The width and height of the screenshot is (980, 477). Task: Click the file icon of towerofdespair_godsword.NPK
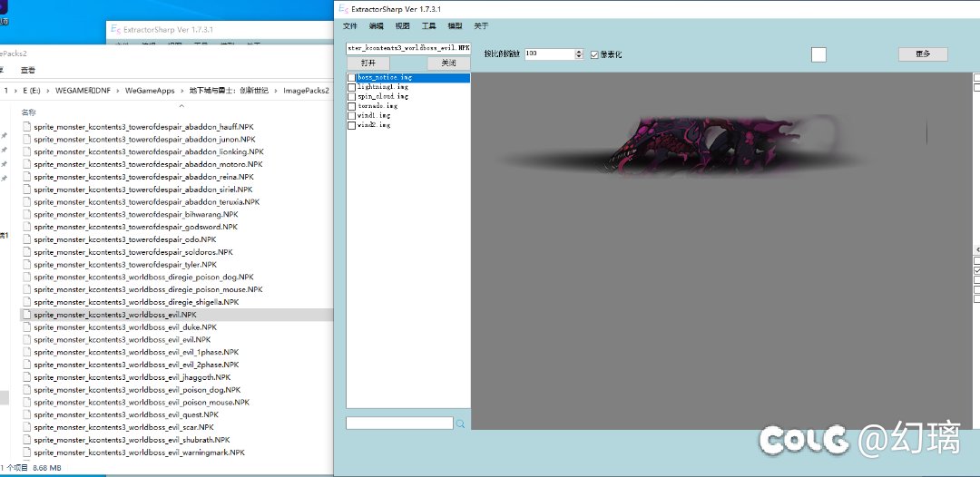click(x=27, y=227)
